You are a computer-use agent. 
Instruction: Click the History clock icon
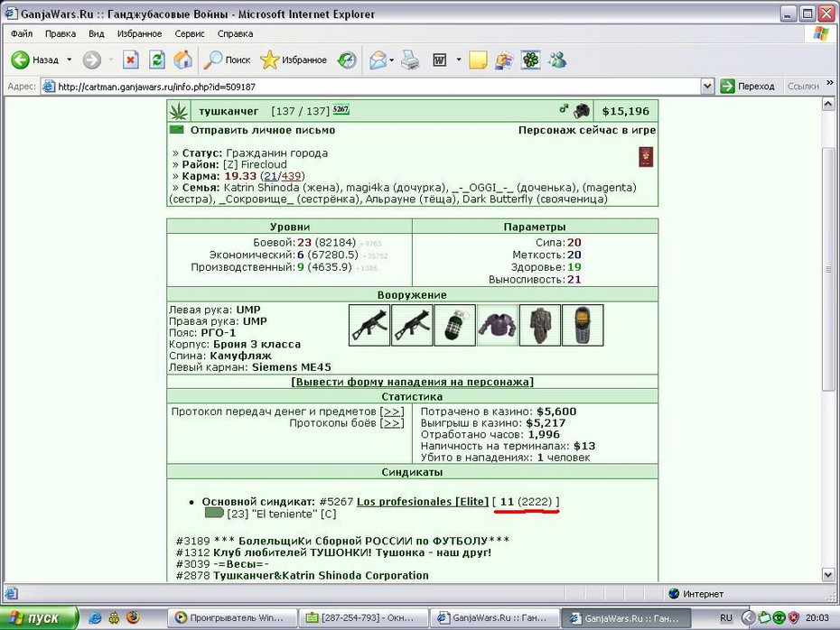[x=347, y=60]
